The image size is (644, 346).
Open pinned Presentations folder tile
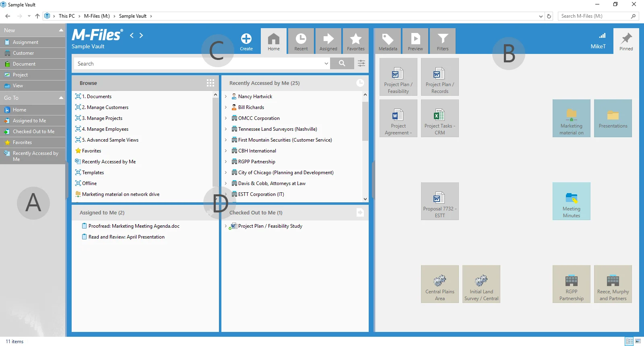coord(613,118)
